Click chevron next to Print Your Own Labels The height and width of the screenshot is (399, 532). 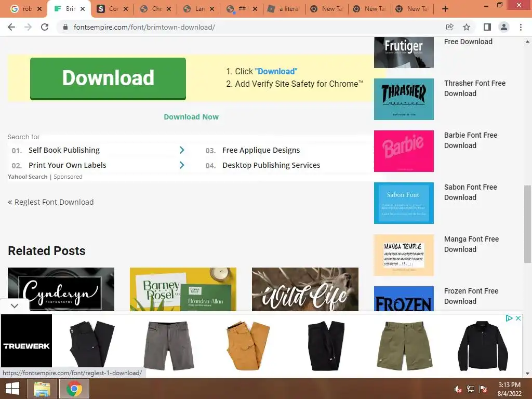(x=182, y=165)
